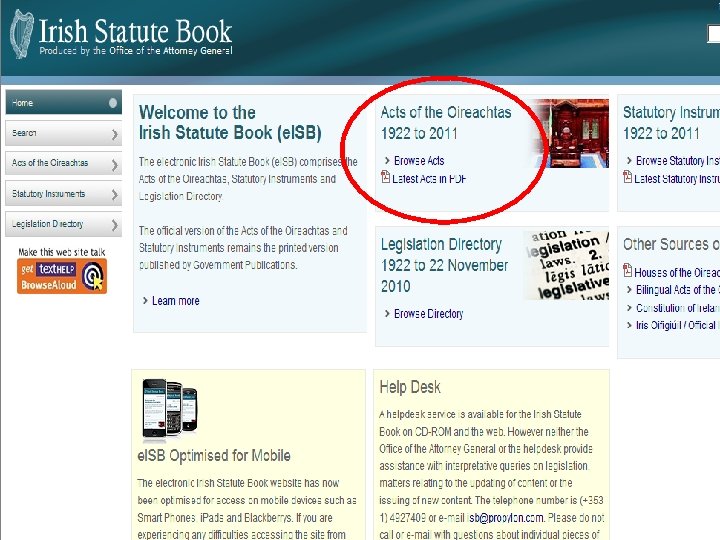
Task: Click arrow bullet before Browse Directory
Action: coord(387,314)
